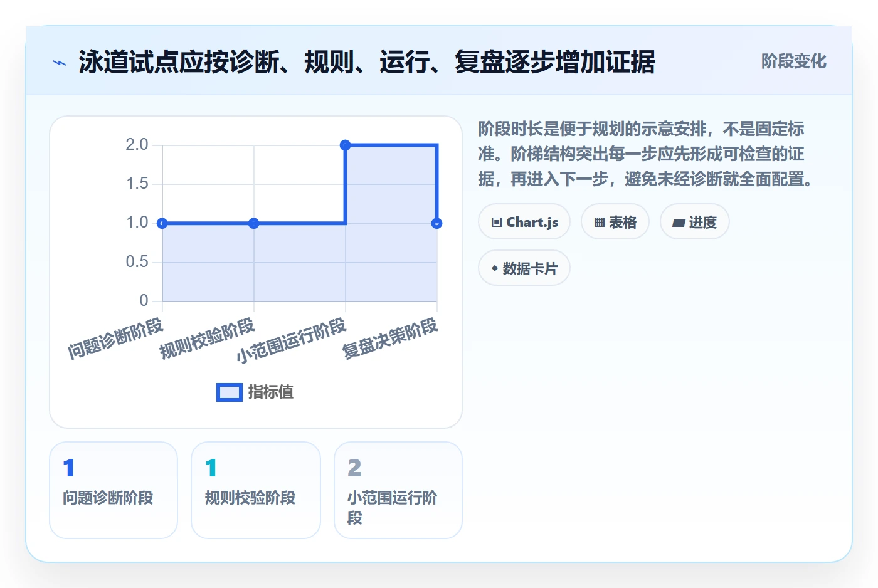Click the lightning bolt icon beside the title
Screen dimensions: 878x588
60,63
